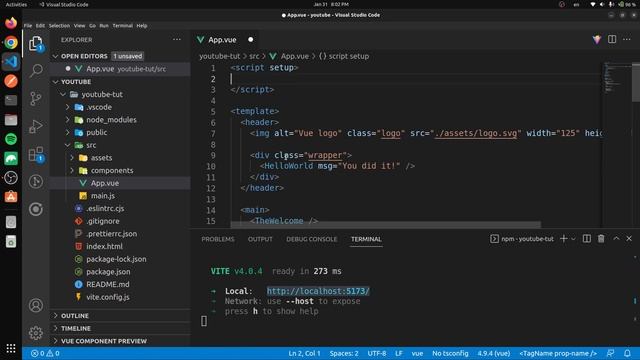
Task: Open Activities overview in top bar
Action: click(x=16, y=4)
